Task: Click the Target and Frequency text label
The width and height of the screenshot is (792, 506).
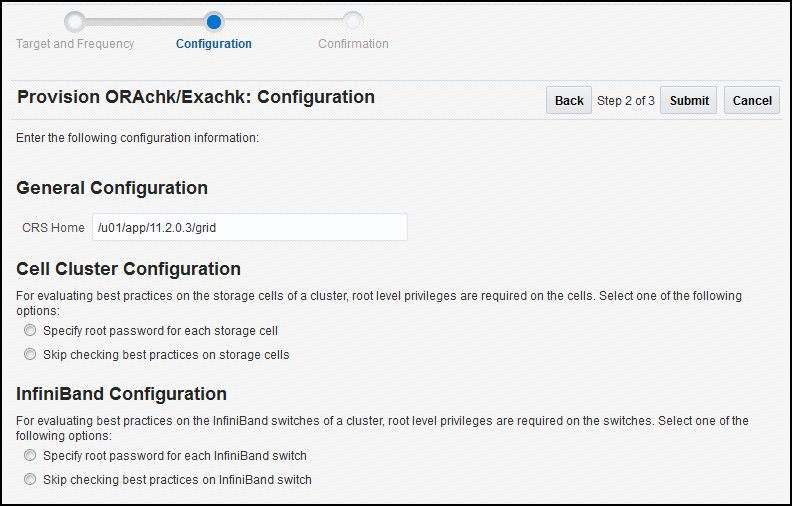Action: (75, 44)
